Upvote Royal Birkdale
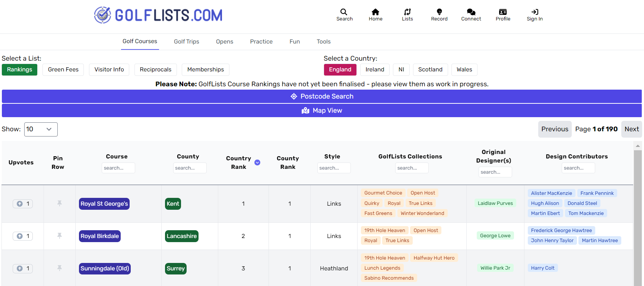The width and height of the screenshot is (644, 286). [x=23, y=236]
